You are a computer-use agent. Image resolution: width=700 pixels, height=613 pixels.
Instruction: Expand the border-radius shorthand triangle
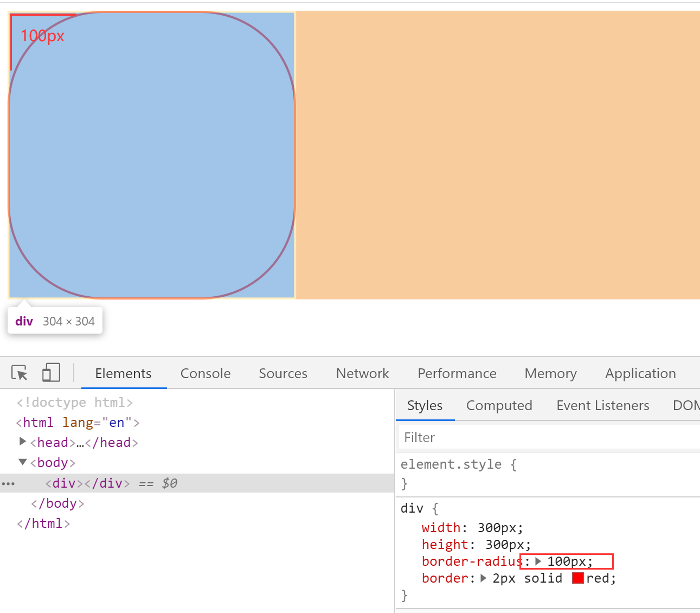click(538, 561)
